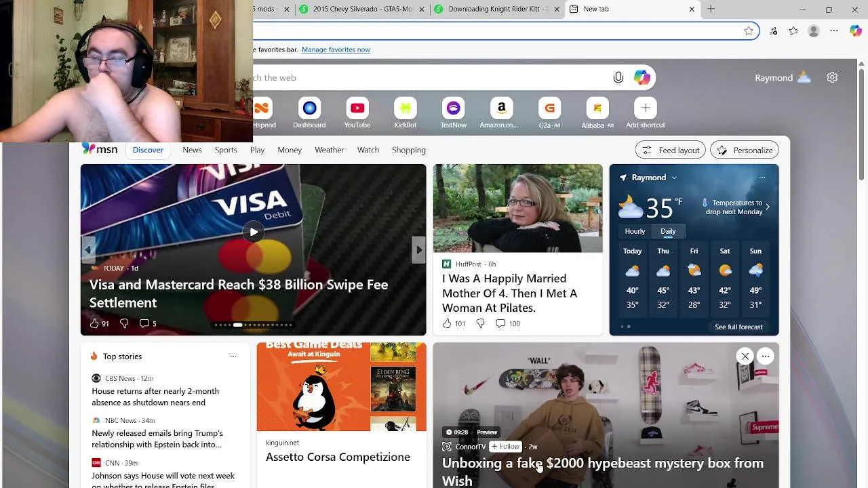The width and height of the screenshot is (868, 488).
Task: Open Copilot sidebar icon in toolbar
Action: [855, 30]
